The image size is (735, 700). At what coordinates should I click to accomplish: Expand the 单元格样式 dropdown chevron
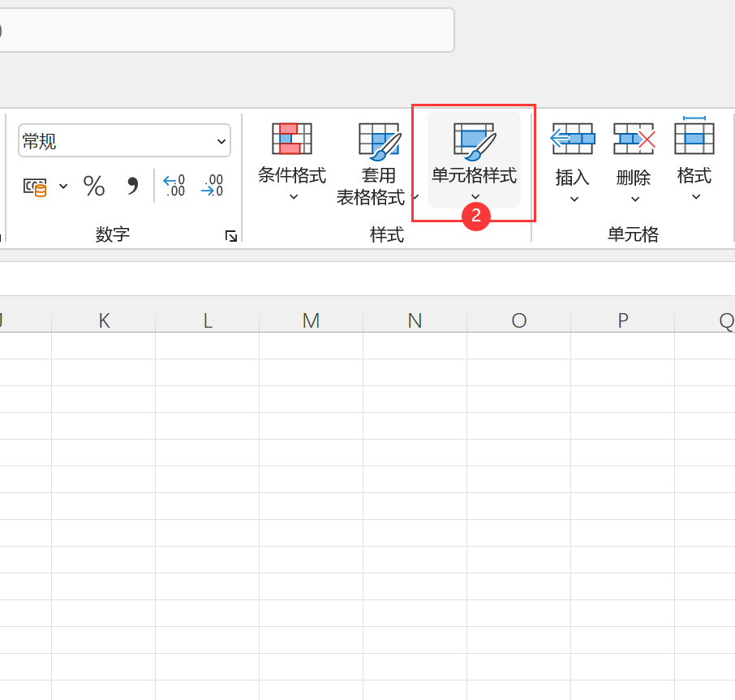(475, 197)
